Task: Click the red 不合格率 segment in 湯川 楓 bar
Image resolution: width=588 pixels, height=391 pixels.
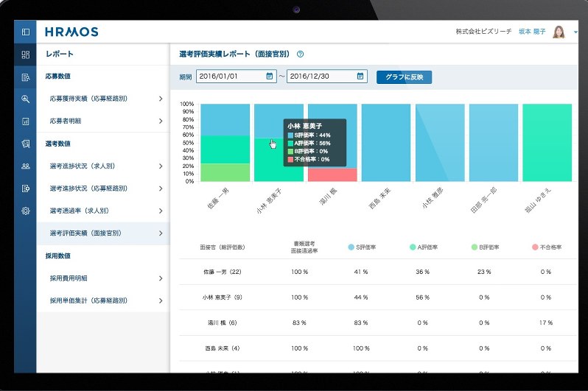Action: tap(332, 175)
